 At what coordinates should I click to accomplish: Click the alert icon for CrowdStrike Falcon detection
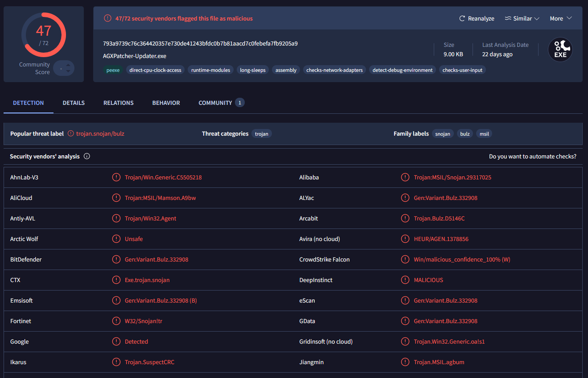pos(405,259)
